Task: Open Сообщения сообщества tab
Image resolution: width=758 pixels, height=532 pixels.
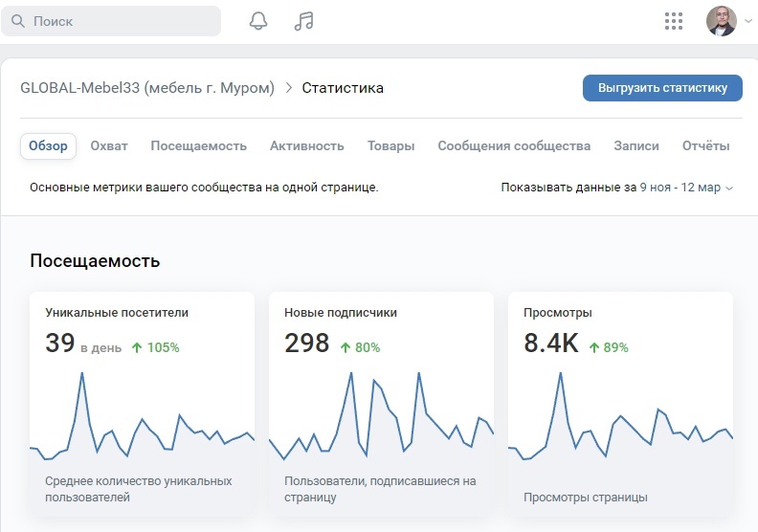Action: pos(514,146)
